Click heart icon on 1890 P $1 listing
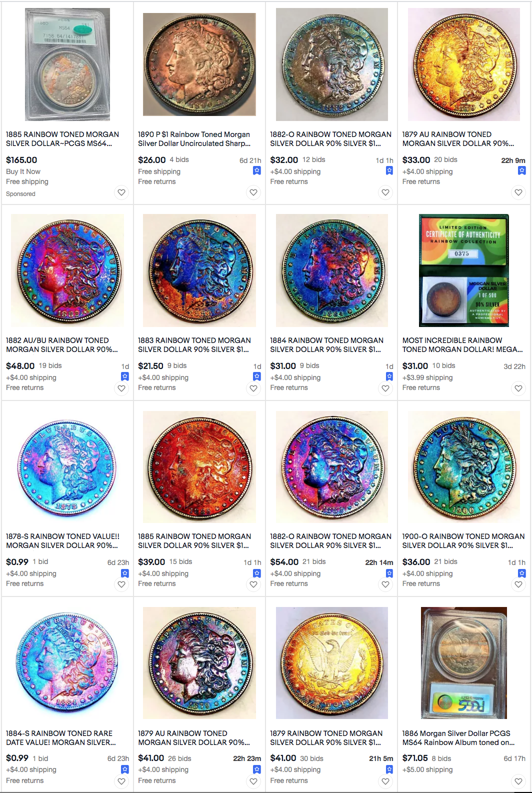 253,192
